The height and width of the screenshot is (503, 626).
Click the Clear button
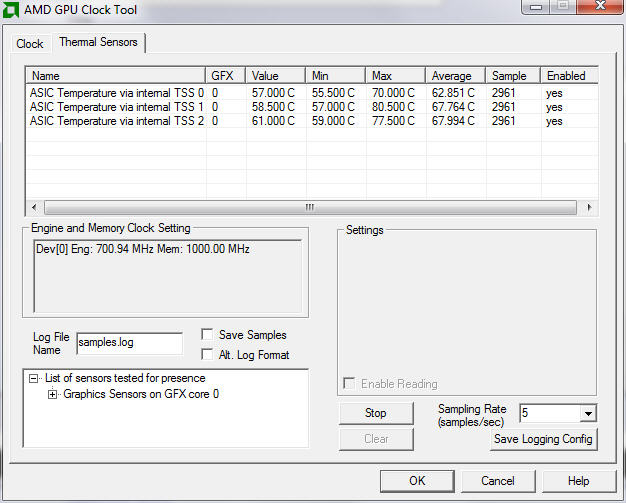point(376,439)
